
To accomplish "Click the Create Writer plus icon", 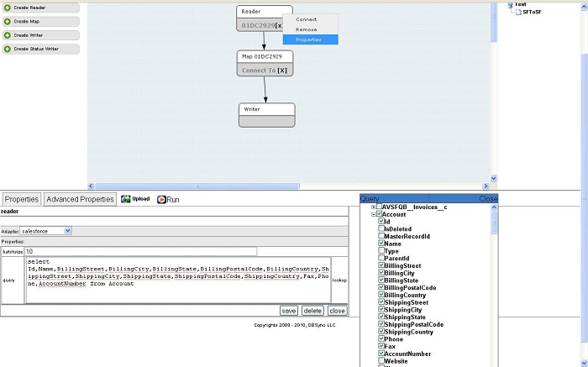I will click(x=7, y=35).
